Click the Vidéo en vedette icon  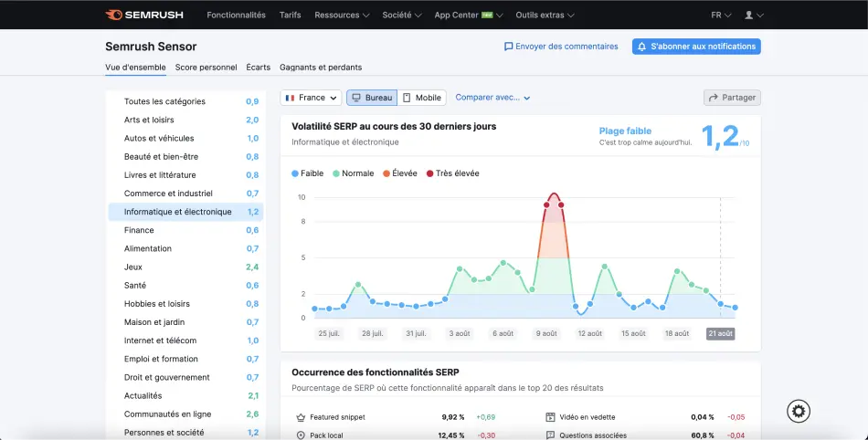pos(550,417)
